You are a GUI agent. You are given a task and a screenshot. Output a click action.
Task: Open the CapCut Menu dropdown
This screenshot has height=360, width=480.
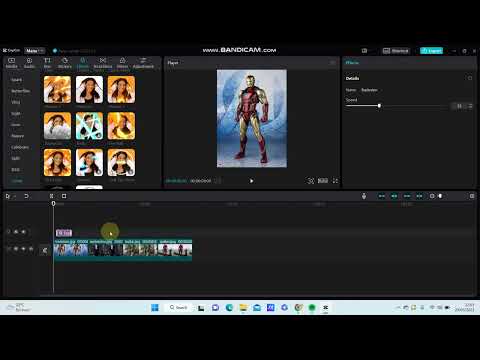click(x=35, y=51)
